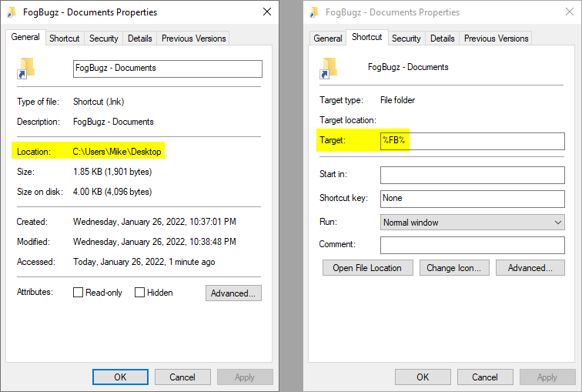
Task: Click the Apply button in the left Properties window
Action: 245,377
